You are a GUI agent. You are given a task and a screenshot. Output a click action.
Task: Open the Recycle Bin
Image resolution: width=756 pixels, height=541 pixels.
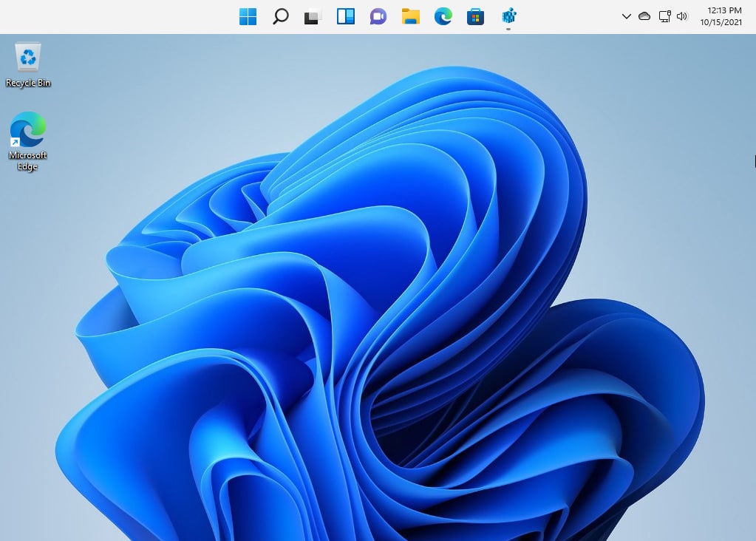[x=27, y=55]
